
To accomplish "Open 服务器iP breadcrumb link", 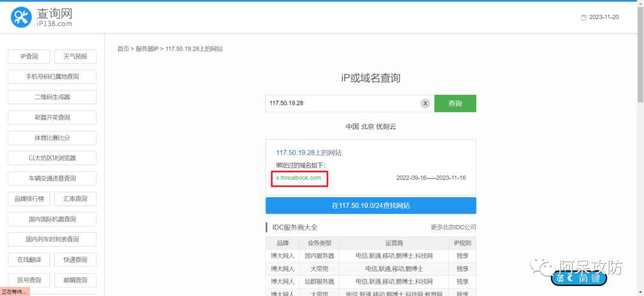I will (147, 49).
